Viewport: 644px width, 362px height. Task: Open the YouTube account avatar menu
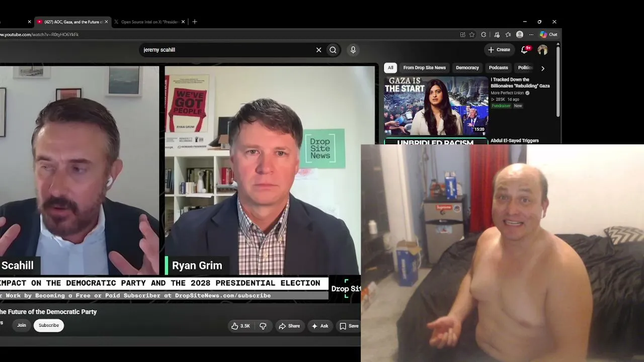(542, 50)
